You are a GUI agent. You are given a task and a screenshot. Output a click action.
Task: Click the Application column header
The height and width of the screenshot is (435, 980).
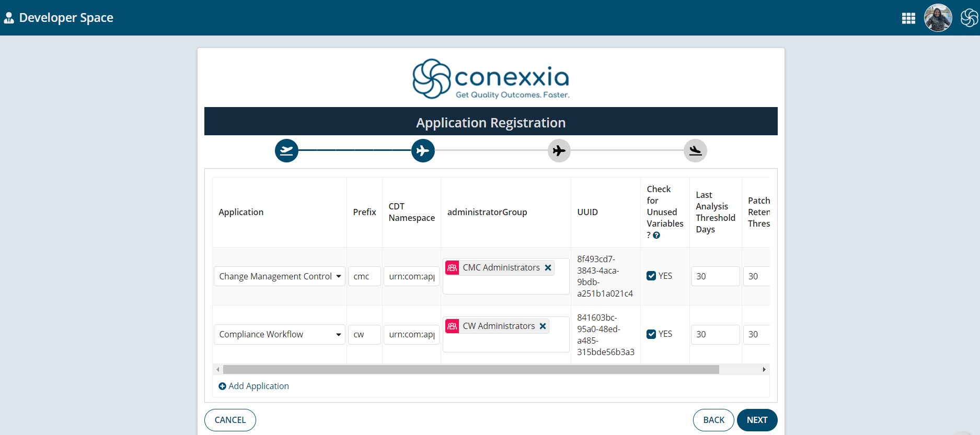click(241, 212)
